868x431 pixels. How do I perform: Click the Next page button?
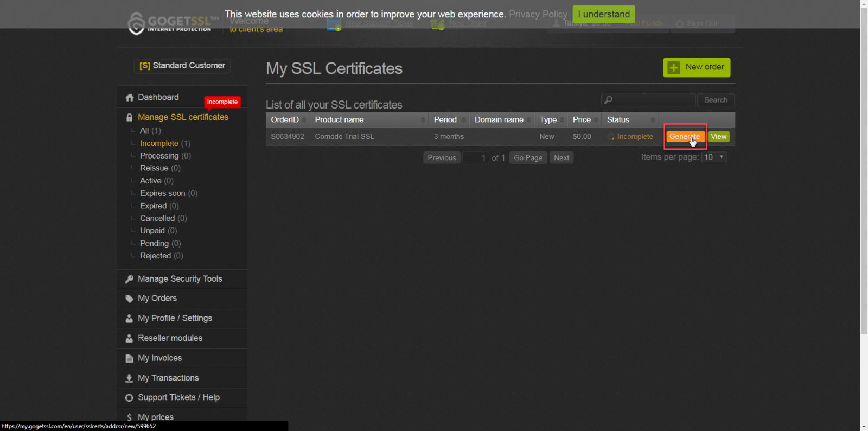561,158
